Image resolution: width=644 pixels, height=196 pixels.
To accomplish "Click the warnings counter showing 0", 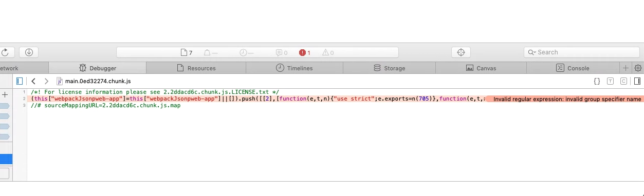I will click(x=328, y=52).
